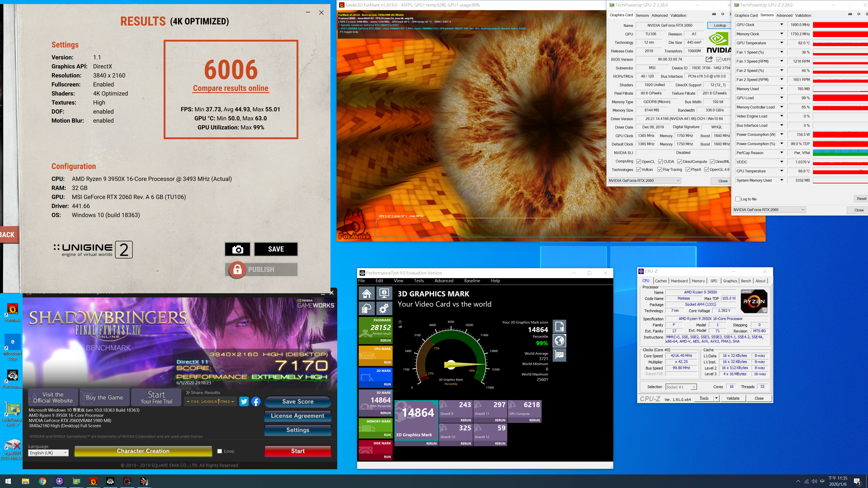
Task: Click the locked Publish icon in Superposition
Action: tap(238, 270)
